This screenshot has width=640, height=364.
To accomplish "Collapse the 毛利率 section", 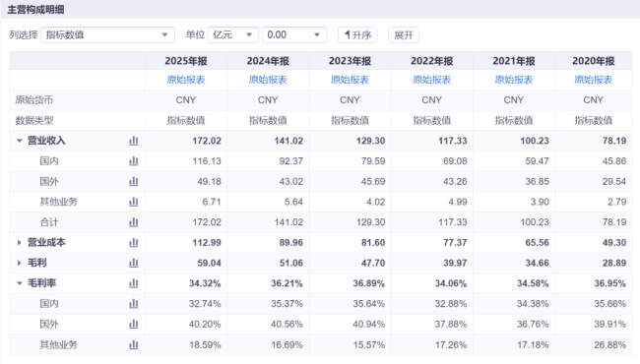I will pos(19,283).
